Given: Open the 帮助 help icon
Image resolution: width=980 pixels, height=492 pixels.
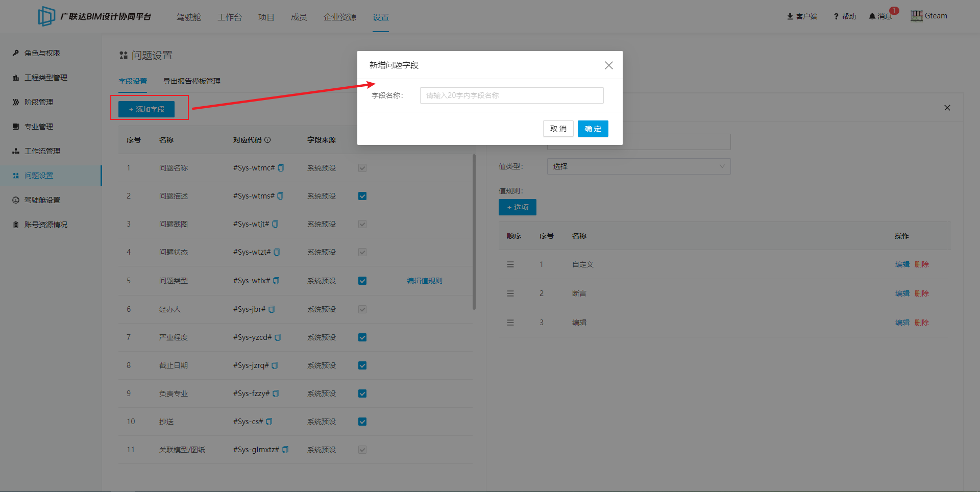Looking at the screenshot, I should click(836, 16).
